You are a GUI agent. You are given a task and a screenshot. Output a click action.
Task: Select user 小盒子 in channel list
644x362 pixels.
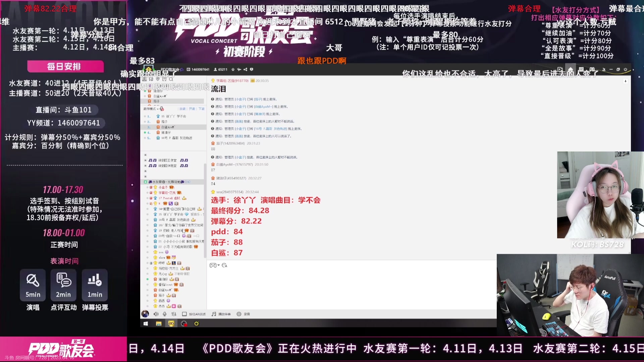click(x=163, y=187)
